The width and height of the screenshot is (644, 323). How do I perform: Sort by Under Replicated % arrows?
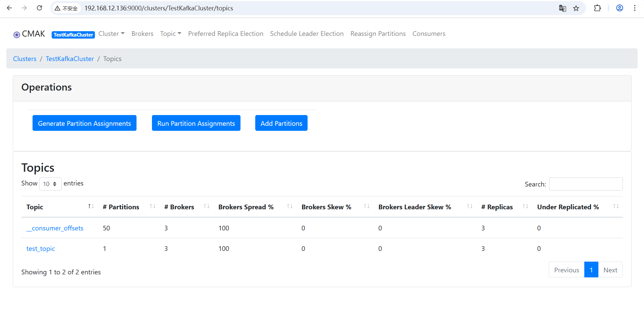(x=616, y=207)
